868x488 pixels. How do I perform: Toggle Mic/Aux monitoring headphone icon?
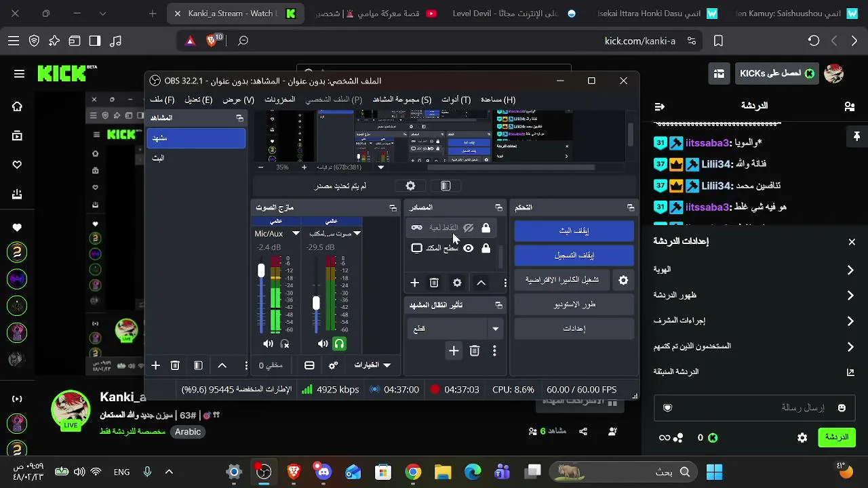[285, 344]
